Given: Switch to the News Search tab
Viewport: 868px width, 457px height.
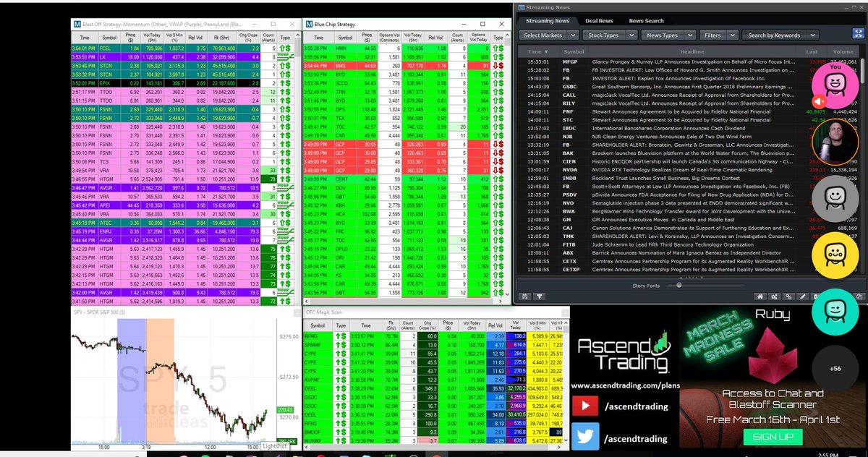Looking at the screenshot, I should coord(646,20).
